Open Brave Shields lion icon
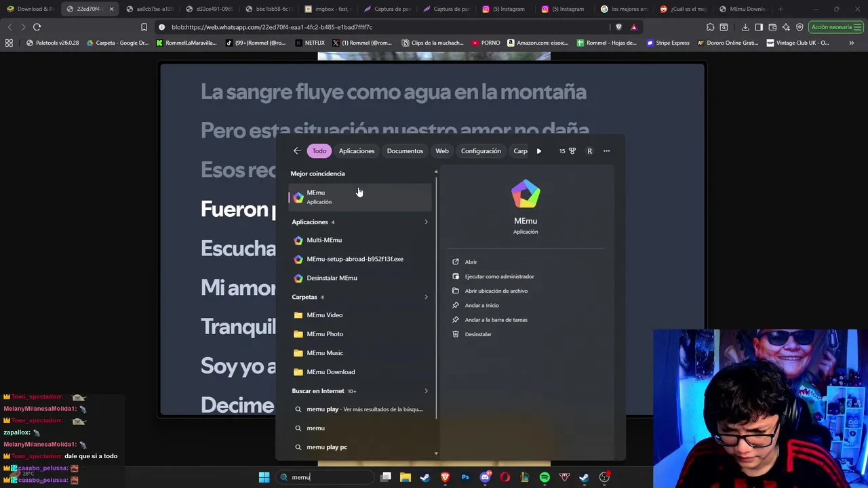Viewport: 868px width, 488px height. pos(618,27)
